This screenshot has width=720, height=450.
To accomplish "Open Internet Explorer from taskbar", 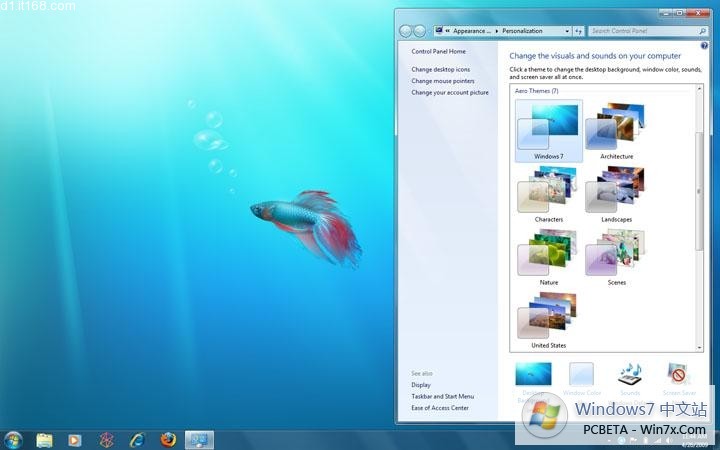I will (x=137, y=440).
